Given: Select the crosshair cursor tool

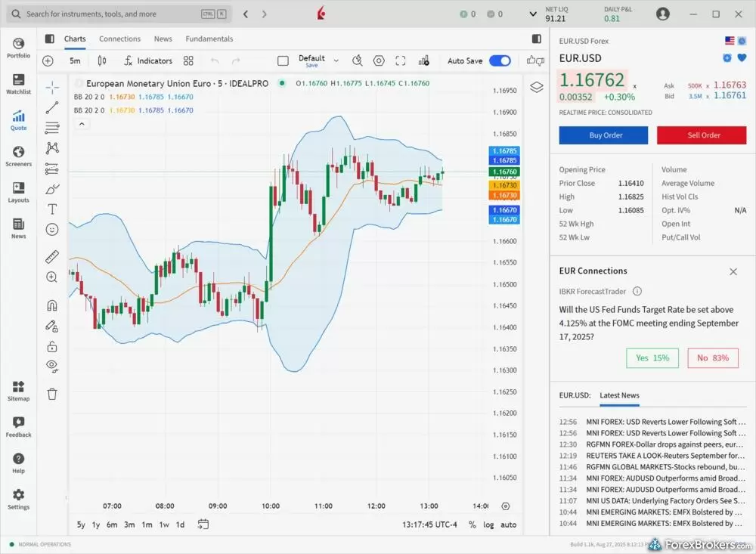Looking at the screenshot, I should click(x=52, y=87).
